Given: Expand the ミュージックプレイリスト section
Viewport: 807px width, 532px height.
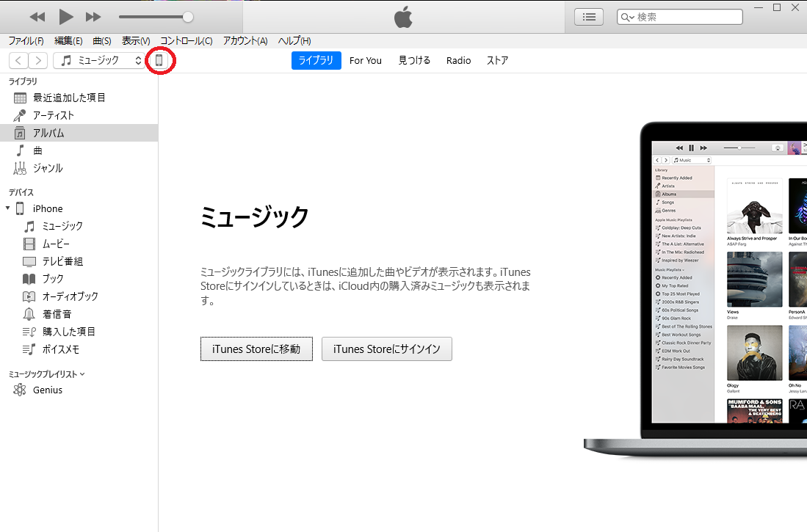Looking at the screenshot, I should 82,374.
